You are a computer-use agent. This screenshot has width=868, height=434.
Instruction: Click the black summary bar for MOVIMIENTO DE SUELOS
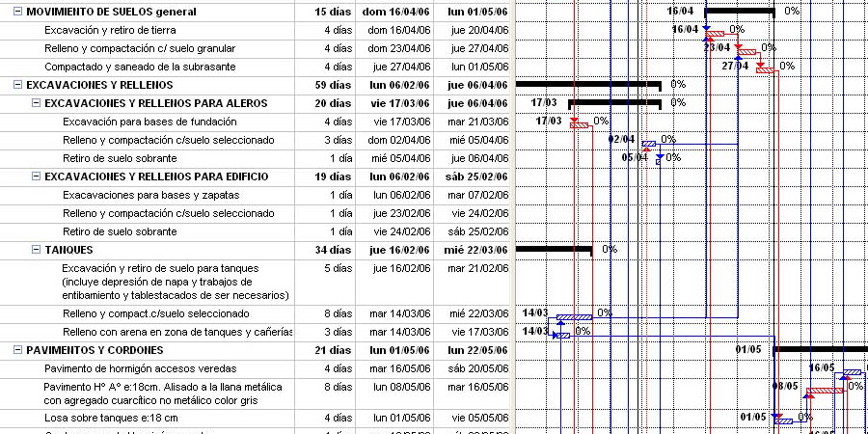tap(740, 11)
